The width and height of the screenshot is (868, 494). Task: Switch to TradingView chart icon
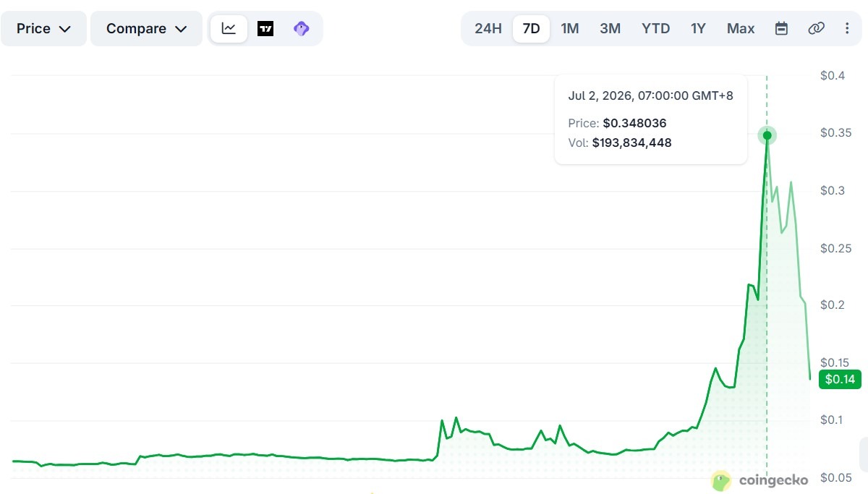265,29
